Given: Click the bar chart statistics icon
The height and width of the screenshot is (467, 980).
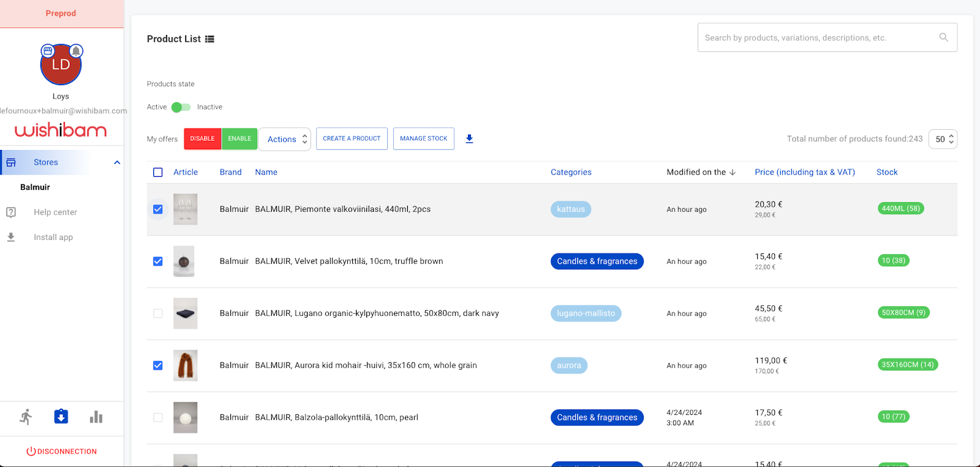Looking at the screenshot, I should pyautogui.click(x=96, y=417).
